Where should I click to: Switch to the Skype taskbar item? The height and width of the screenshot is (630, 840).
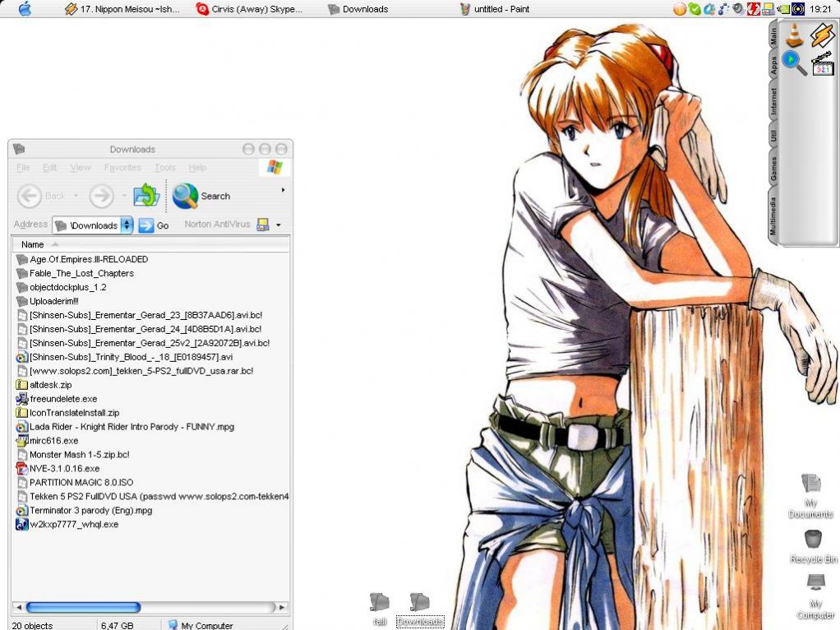tap(249, 9)
